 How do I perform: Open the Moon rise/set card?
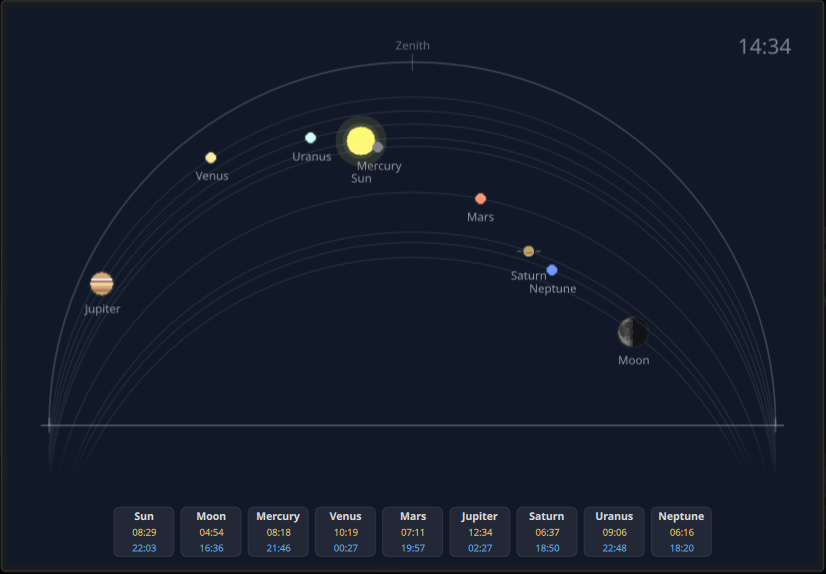click(x=211, y=532)
